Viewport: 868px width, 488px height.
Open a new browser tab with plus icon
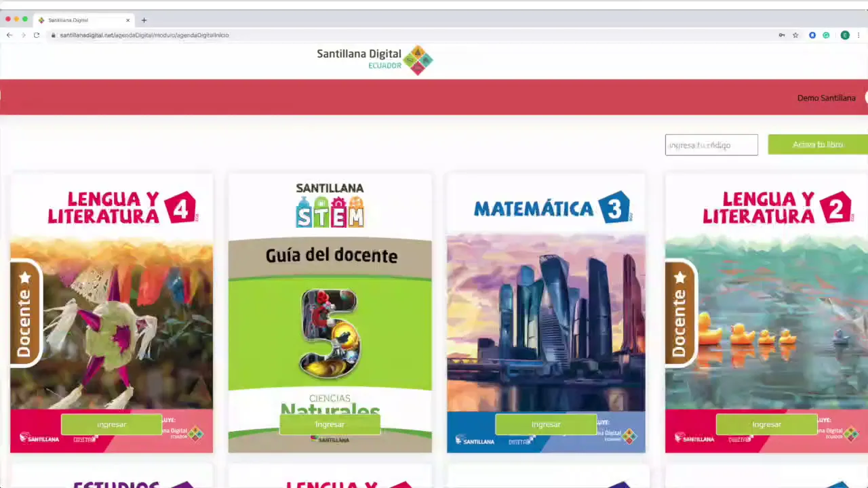point(144,20)
